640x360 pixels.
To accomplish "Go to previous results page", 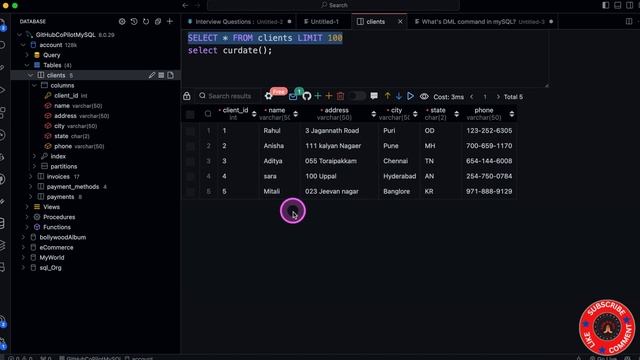I will pos(472,97).
